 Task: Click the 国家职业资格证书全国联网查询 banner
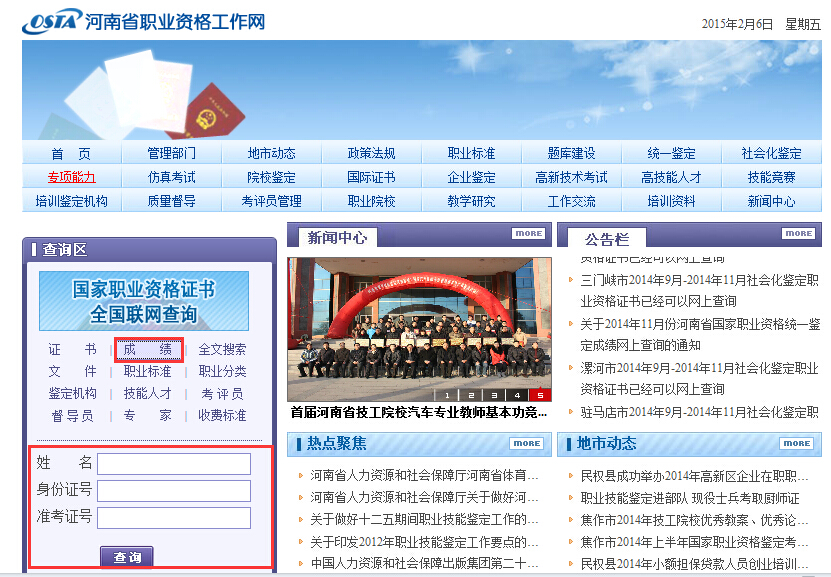144,301
